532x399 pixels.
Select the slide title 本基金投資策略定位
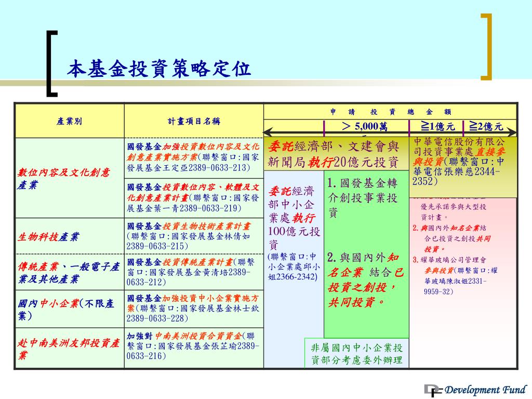point(159,69)
